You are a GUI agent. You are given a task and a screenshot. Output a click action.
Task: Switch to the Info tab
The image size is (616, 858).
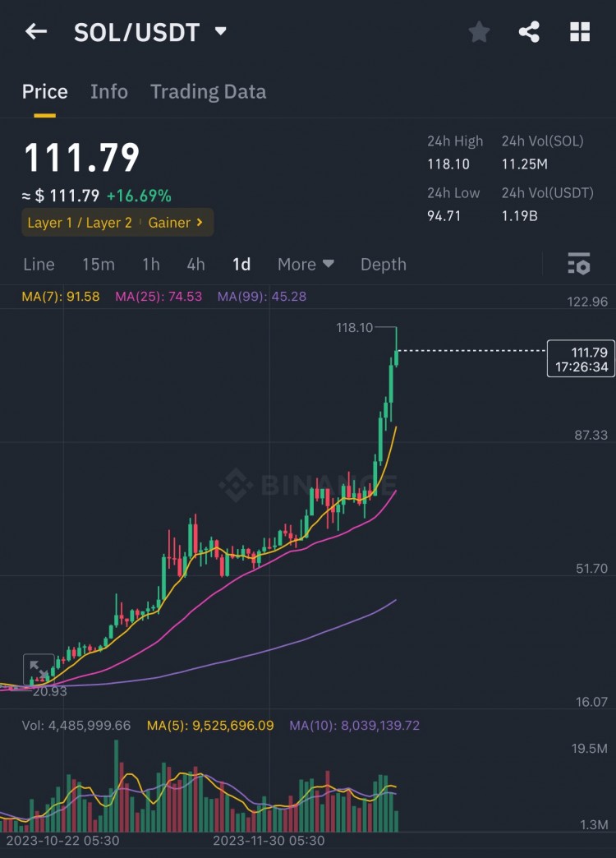coord(109,92)
